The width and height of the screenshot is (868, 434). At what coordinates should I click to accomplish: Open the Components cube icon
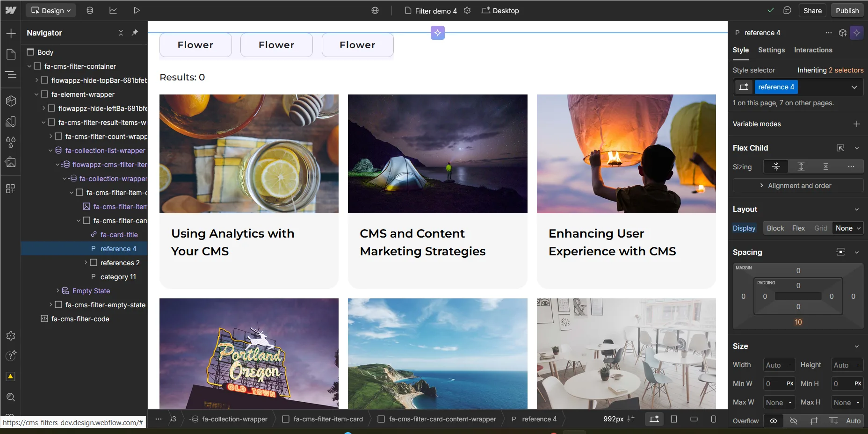[x=11, y=101]
